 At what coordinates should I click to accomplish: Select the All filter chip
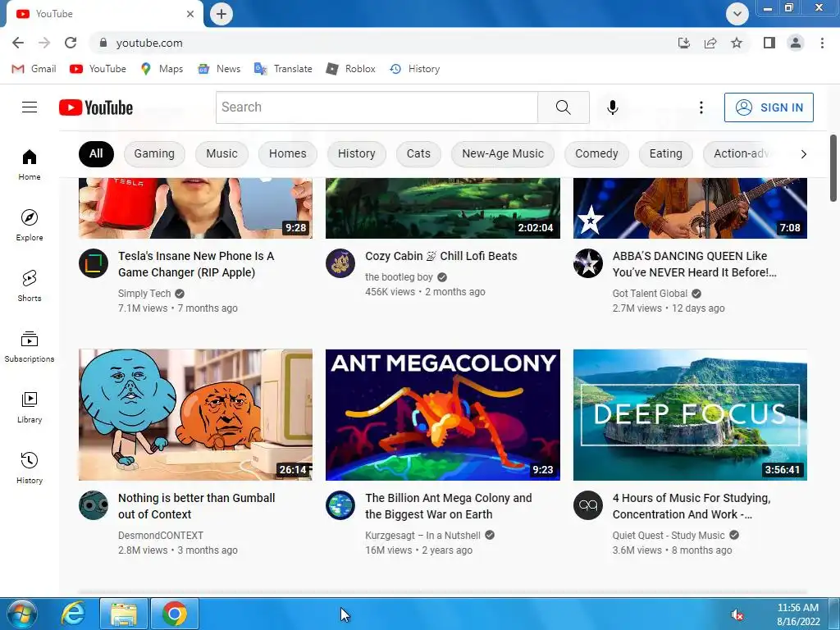[96, 153]
